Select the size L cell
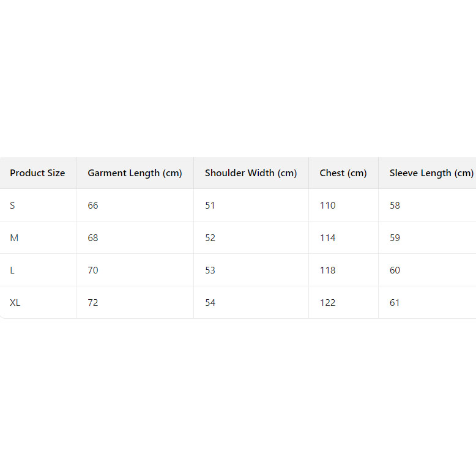The width and height of the screenshot is (476, 476). click(x=13, y=270)
